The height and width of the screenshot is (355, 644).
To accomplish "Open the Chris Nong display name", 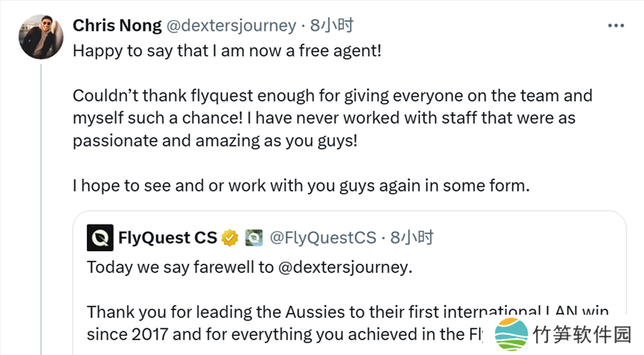I will click(116, 26).
